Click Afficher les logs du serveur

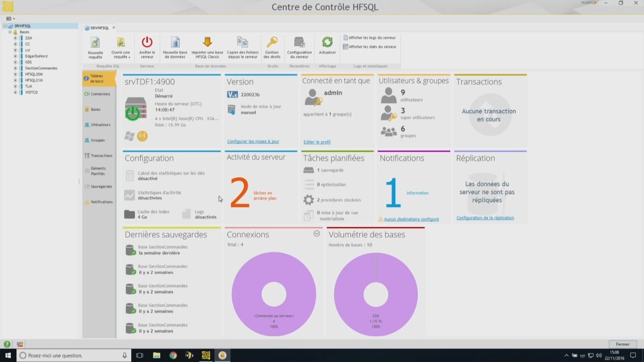[369, 38]
